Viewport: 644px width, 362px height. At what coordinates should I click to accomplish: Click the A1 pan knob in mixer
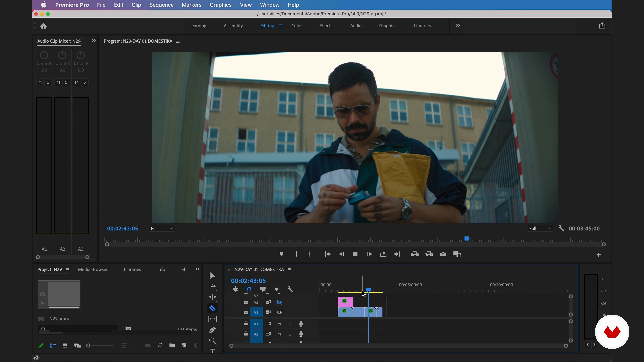point(44,55)
